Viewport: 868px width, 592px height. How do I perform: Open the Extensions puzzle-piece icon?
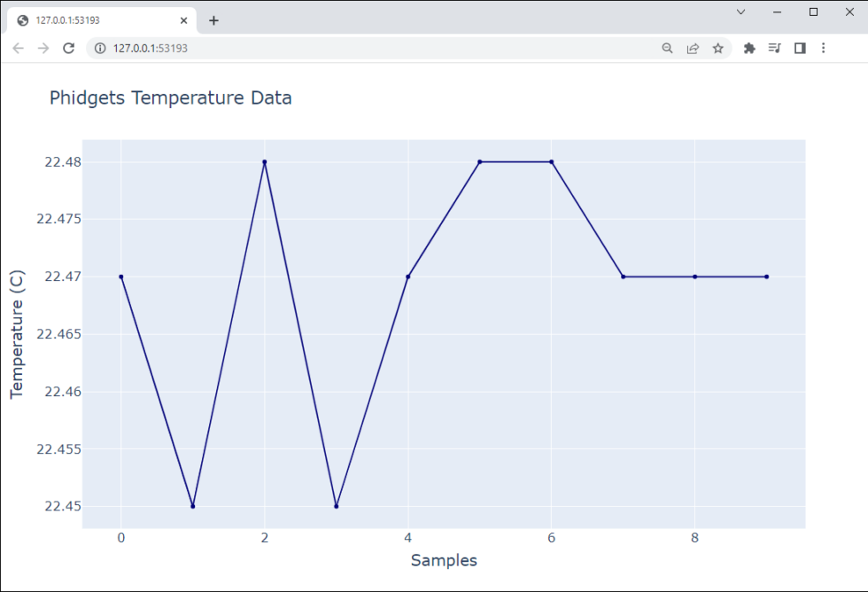(749, 49)
